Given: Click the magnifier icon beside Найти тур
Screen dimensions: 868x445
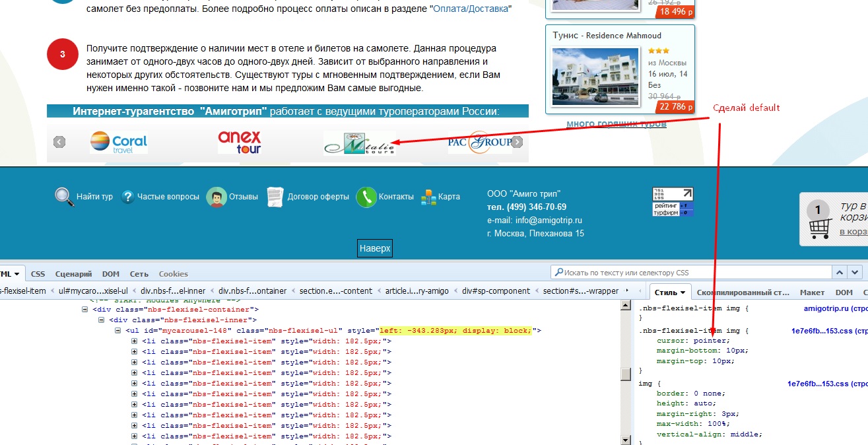Looking at the screenshot, I should [x=64, y=197].
